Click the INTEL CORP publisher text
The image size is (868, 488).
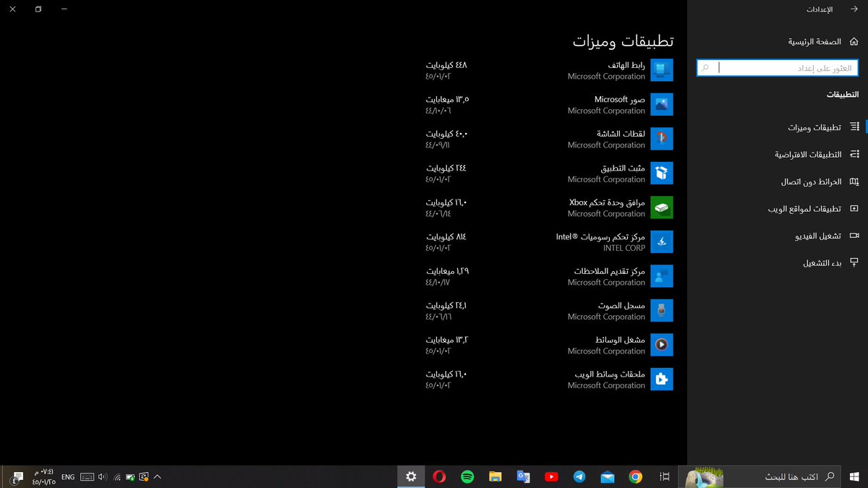[624, 248]
